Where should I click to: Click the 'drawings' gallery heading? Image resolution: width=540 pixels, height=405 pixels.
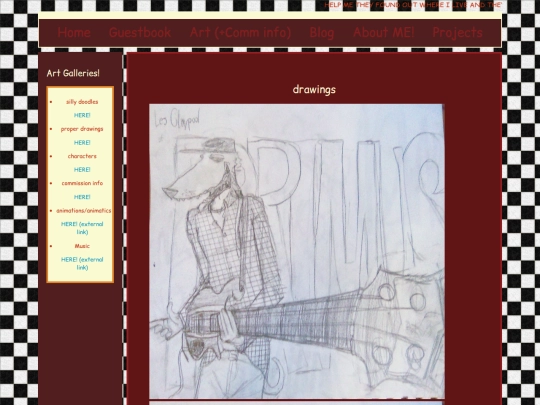(x=314, y=90)
